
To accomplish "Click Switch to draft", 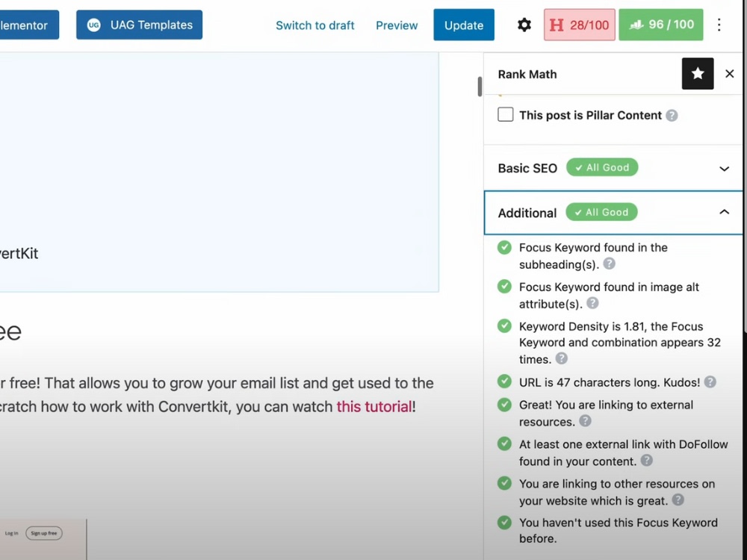I will [315, 25].
